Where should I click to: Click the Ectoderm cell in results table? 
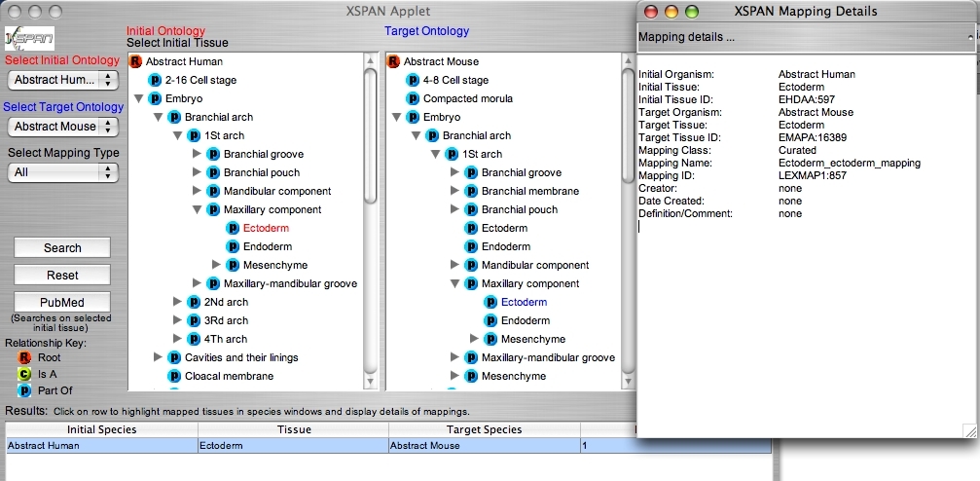pyautogui.click(x=294, y=446)
